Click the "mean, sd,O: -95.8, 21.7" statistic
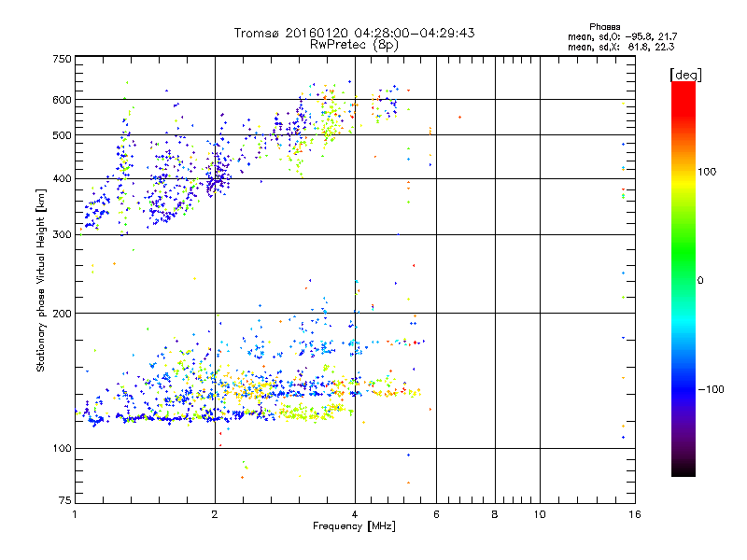Viewport: 747px width, 560px height. coord(622,36)
